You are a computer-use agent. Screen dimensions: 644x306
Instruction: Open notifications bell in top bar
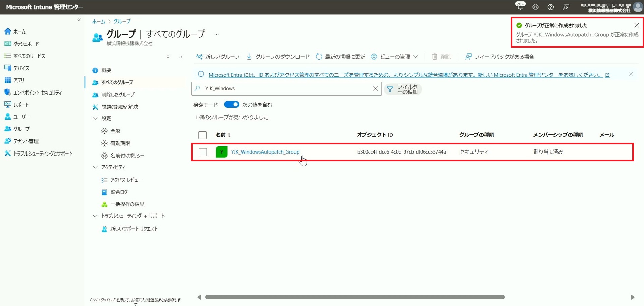[520, 6]
